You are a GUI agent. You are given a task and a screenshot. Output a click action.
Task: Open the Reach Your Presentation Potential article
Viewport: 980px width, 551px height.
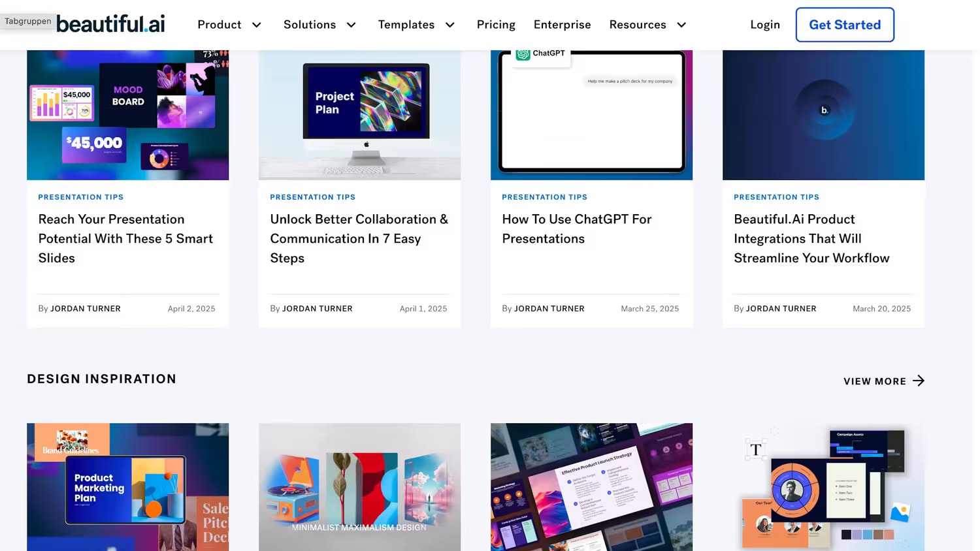pos(125,238)
